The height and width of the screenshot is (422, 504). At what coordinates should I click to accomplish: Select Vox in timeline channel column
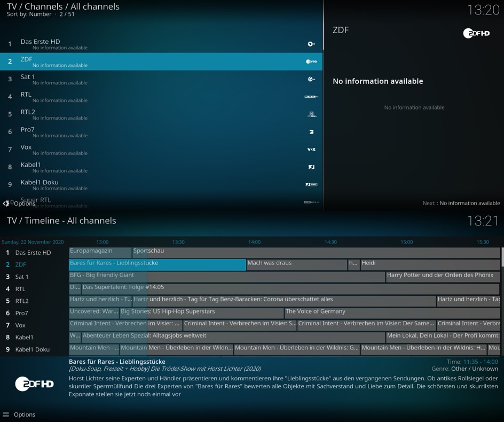[34, 325]
